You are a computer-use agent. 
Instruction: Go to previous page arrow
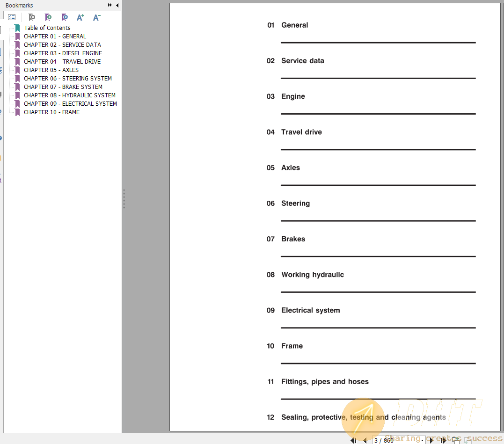(365, 440)
